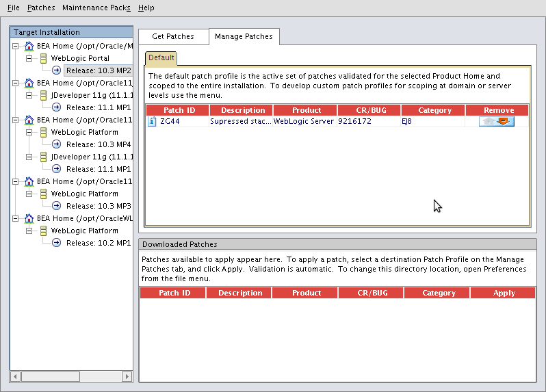Screen dimensions: 546x392
Task: Open the Help menu
Action: 146,8
